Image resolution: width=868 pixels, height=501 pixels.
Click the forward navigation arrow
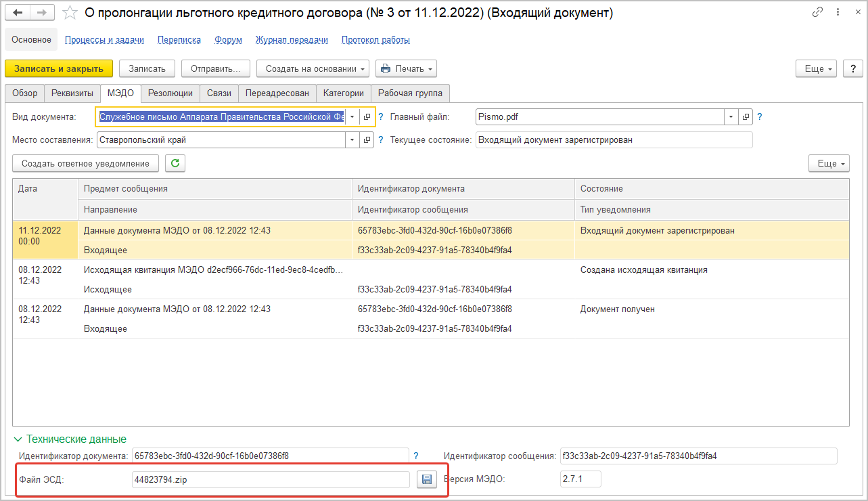tap(42, 12)
